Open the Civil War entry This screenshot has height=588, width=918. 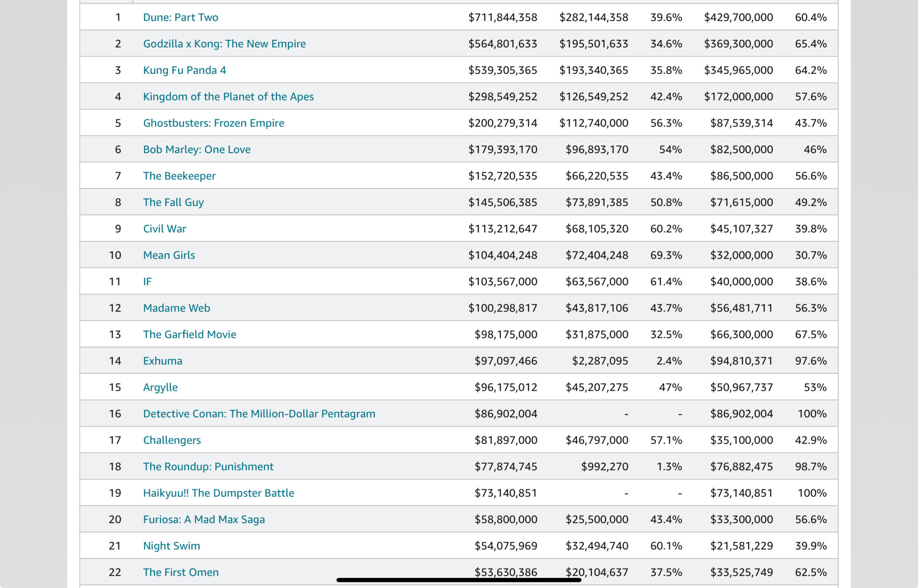point(164,229)
